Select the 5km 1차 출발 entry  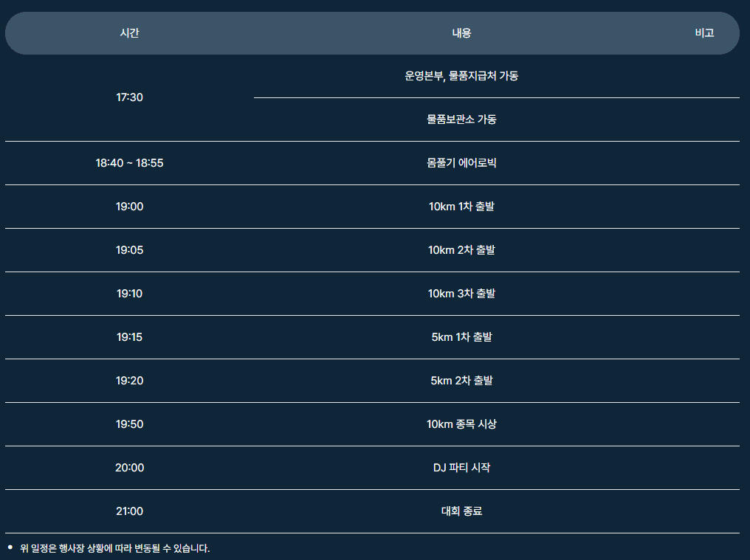(461, 337)
